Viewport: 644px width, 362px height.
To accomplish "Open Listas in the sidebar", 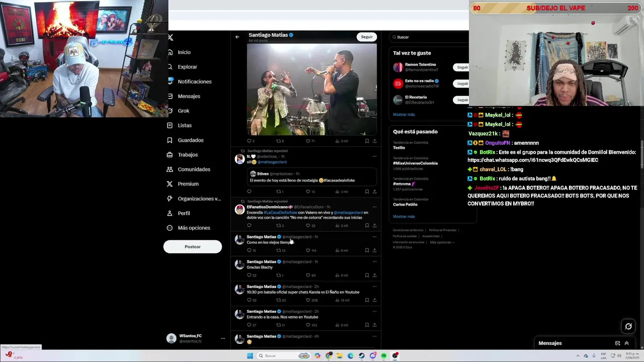I will click(x=185, y=125).
